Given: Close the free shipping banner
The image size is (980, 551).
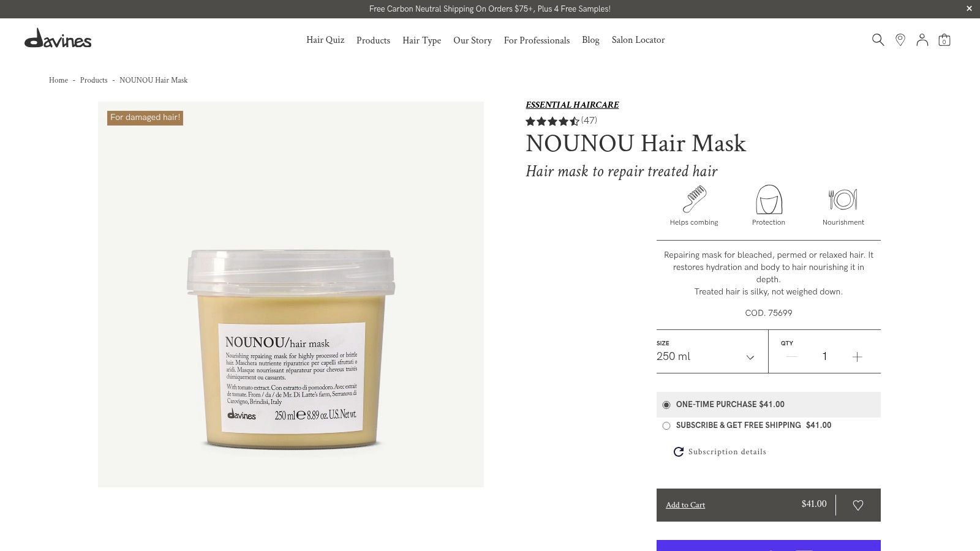Looking at the screenshot, I should (x=969, y=9).
